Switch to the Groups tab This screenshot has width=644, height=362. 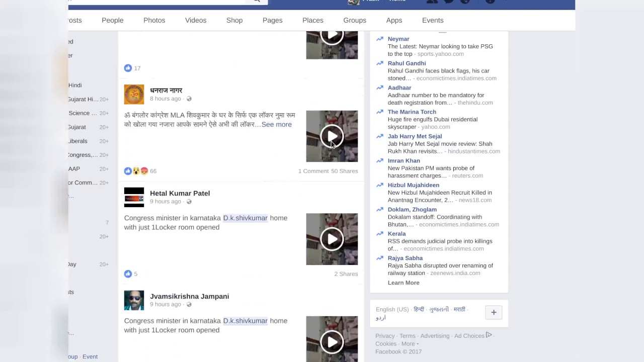355,20
